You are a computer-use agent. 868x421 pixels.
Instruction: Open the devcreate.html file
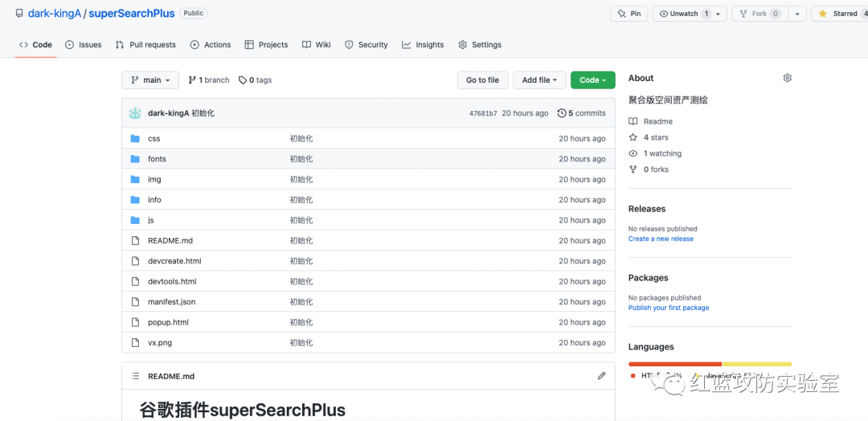pyautogui.click(x=174, y=261)
